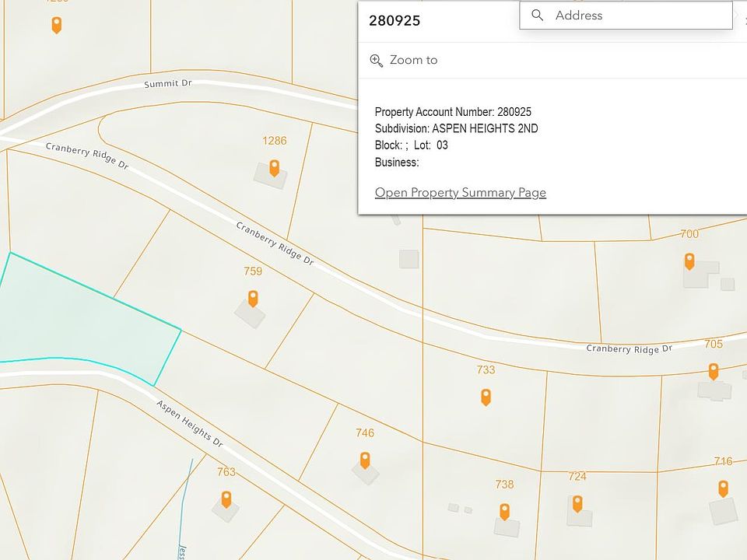The height and width of the screenshot is (560, 747).
Task: Click the Business field label
Action: (397, 163)
